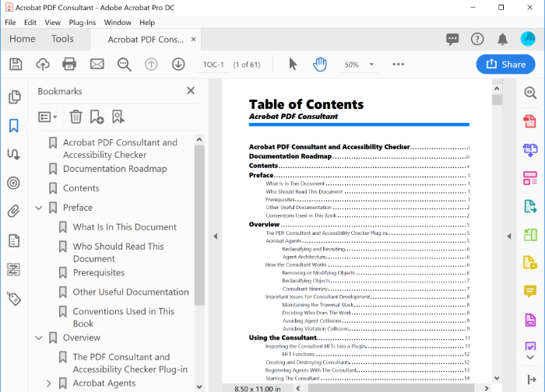The width and height of the screenshot is (545, 392).
Task: Click the Print file icon
Action: pyautogui.click(x=69, y=64)
